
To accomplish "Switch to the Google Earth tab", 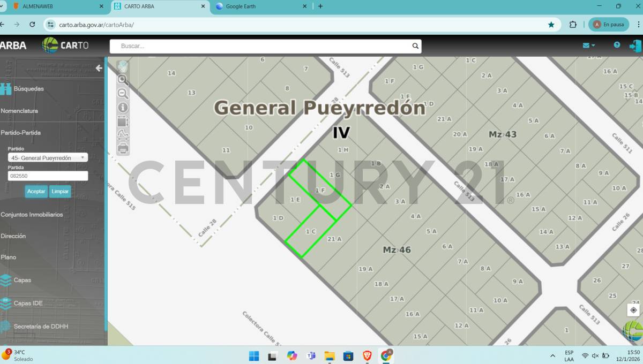I will (261, 6).
